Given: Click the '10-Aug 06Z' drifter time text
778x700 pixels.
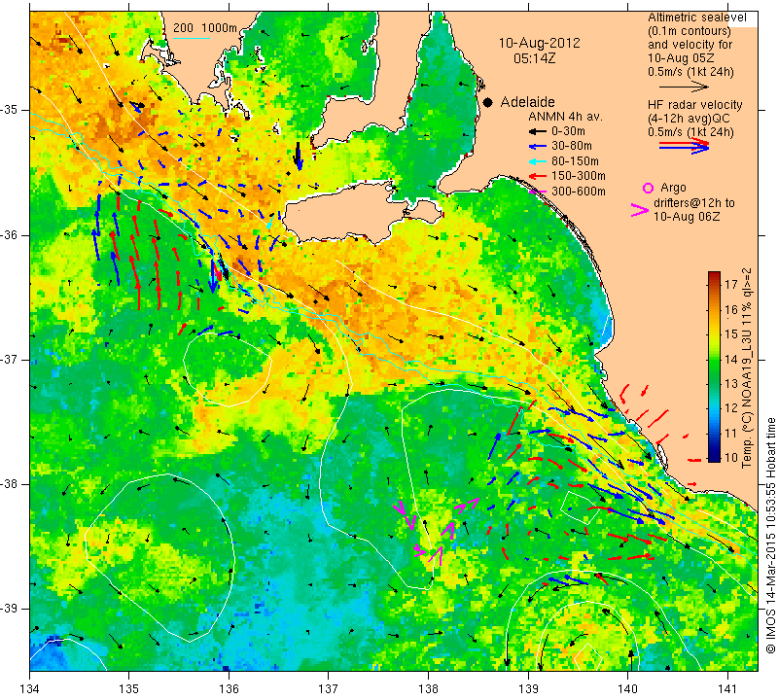Looking at the screenshot, I should 687,217.
